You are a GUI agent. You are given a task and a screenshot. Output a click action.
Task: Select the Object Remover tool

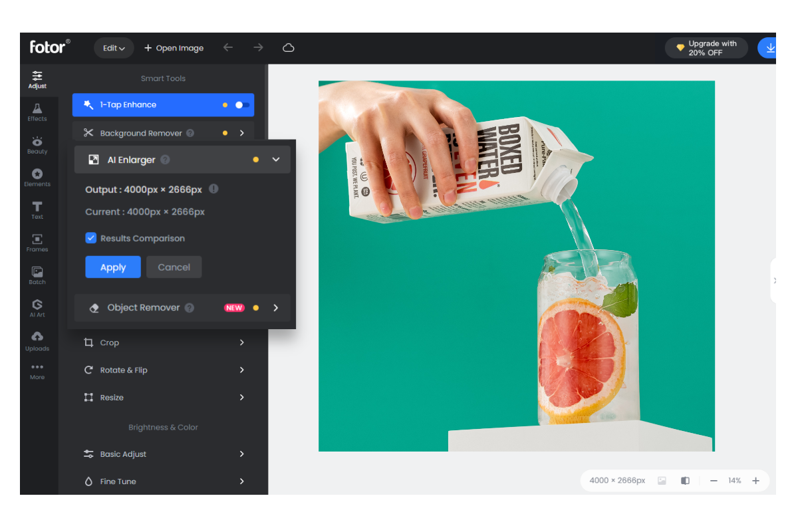point(182,308)
